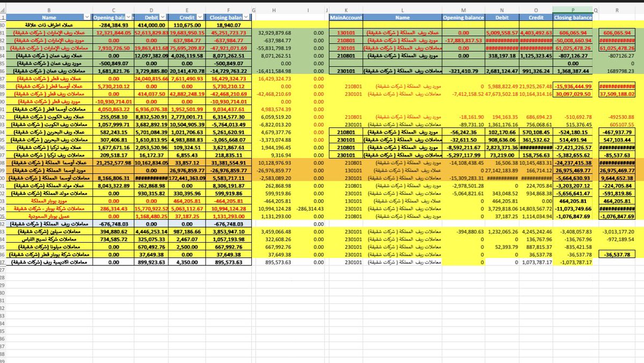Image resolution: width=644 pixels, height=363 pixels.
Task: Click the cell with -3,013,177.20
Action: (617, 231)
